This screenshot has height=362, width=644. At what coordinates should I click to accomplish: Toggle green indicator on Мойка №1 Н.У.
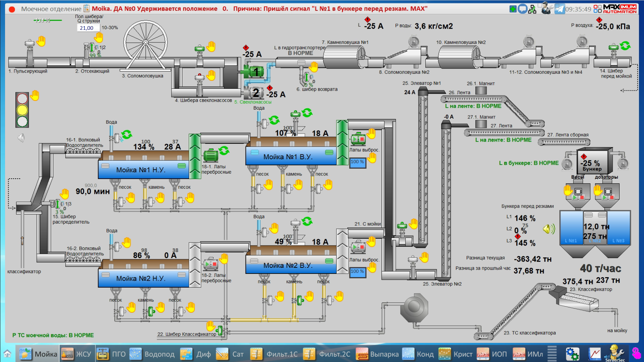coord(182,166)
